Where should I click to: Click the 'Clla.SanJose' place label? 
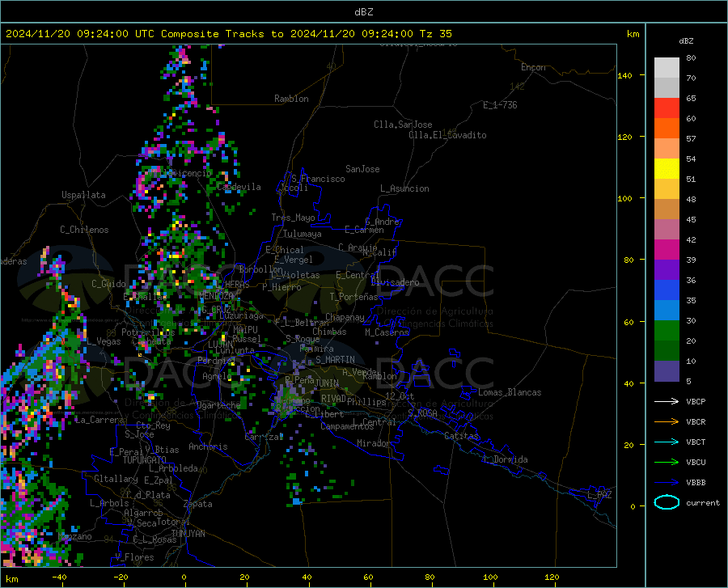click(403, 125)
